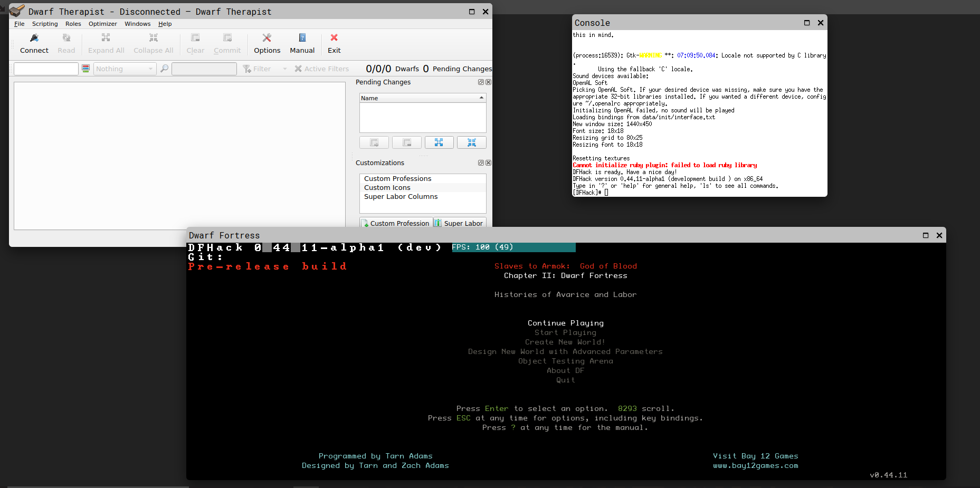The height and width of the screenshot is (488, 980).
Task: Click the Custom Profession add button
Action: 396,223
